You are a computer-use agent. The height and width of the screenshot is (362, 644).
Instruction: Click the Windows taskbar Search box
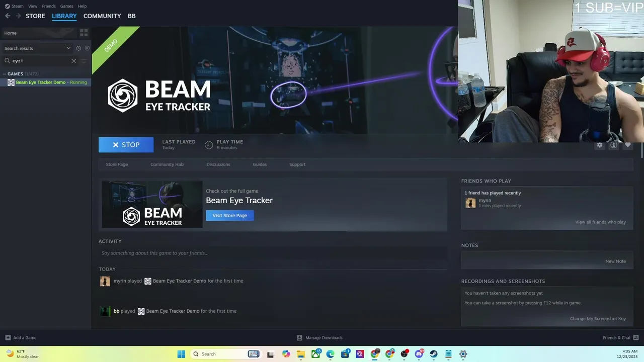(225, 354)
